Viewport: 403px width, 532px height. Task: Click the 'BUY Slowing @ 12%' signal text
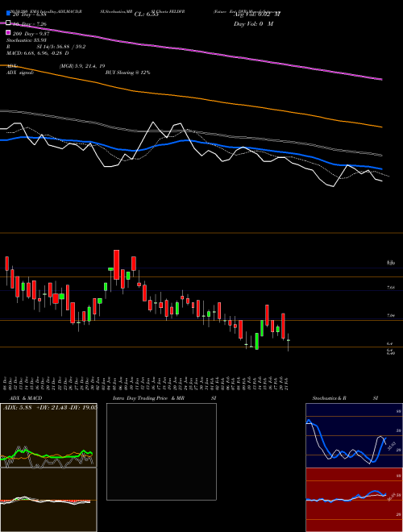pos(128,73)
